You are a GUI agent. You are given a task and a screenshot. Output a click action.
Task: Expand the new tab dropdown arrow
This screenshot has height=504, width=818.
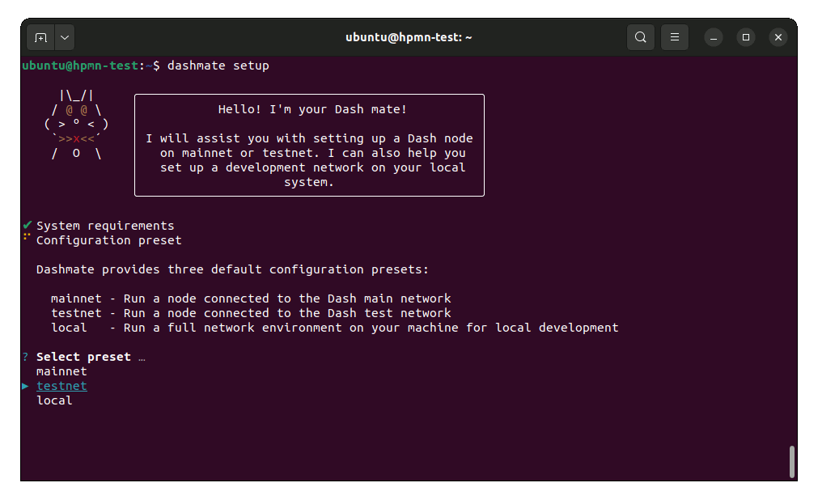(x=65, y=37)
